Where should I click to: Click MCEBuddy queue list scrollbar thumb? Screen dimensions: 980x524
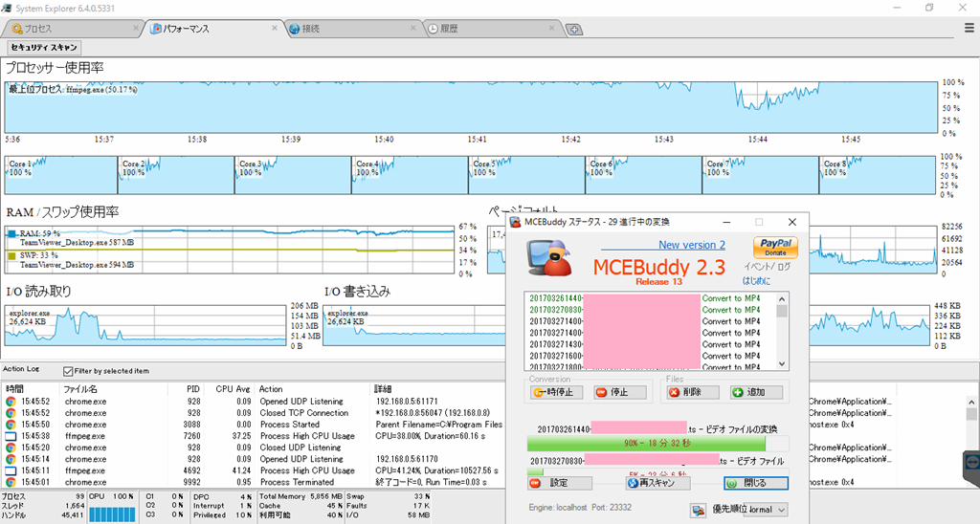[781, 311]
